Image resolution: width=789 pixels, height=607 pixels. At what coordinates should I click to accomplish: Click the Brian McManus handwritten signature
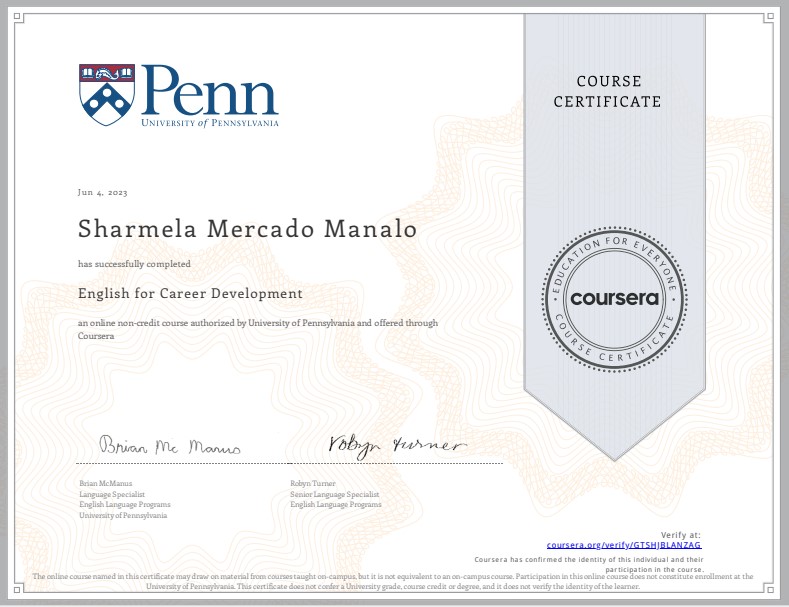(170, 445)
